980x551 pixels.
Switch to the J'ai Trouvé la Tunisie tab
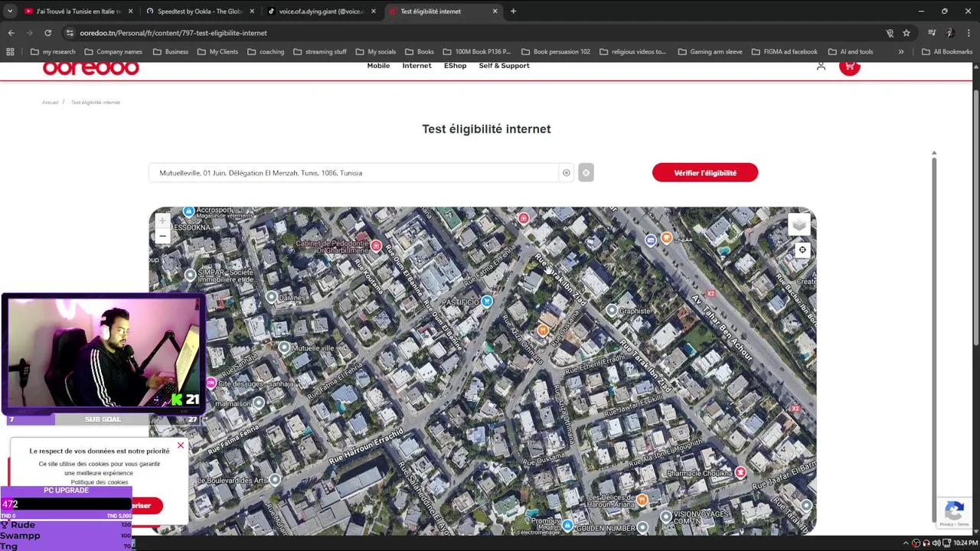tap(78, 11)
